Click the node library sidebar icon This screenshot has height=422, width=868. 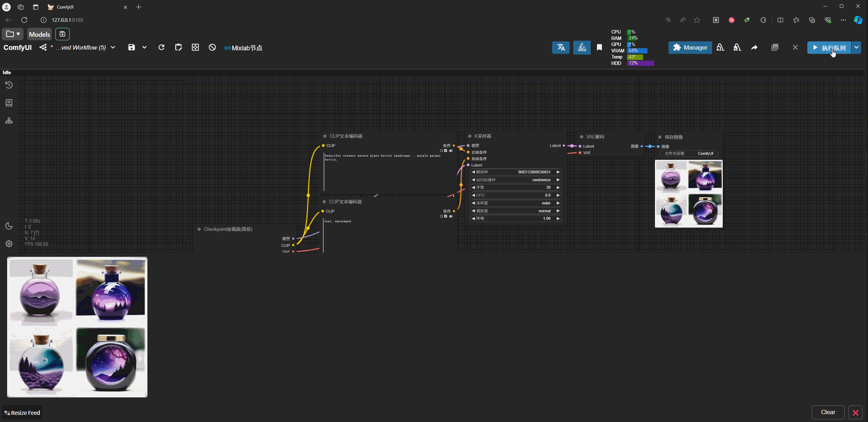[x=9, y=103]
